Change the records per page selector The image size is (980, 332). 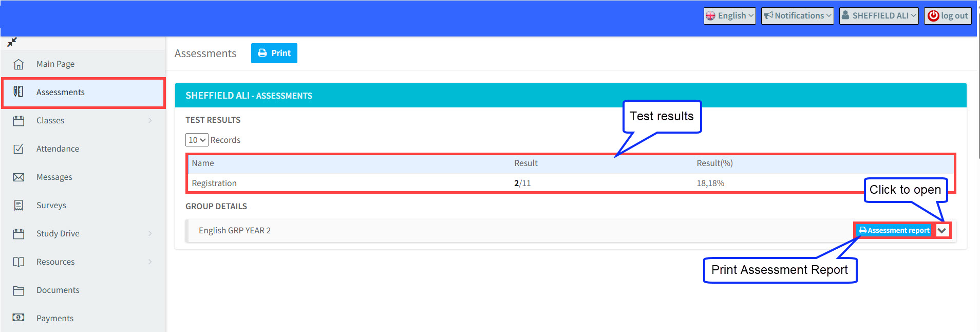[x=196, y=140]
